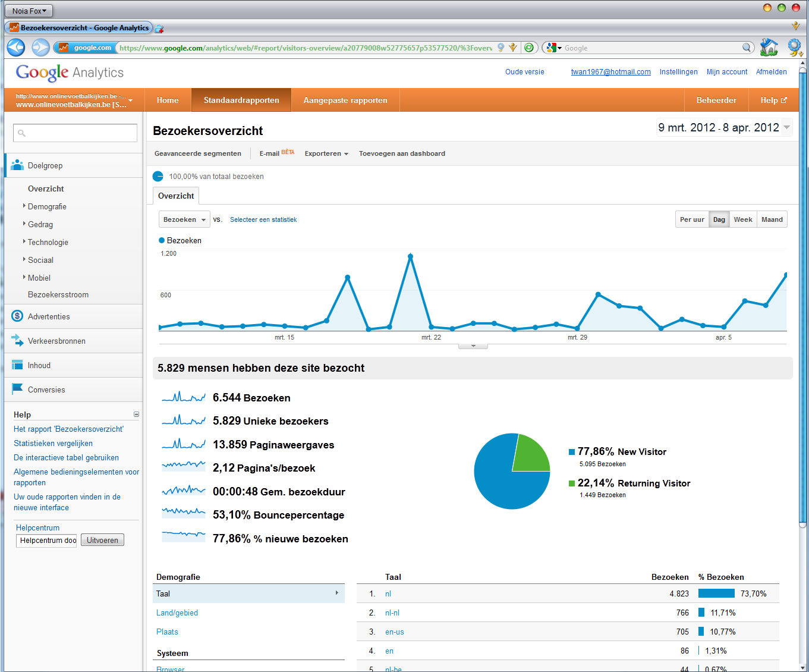The width and height of the screenshot is (809, 672).
Task: Expand the Mobiel tree item
Action: tap(24, 277)
